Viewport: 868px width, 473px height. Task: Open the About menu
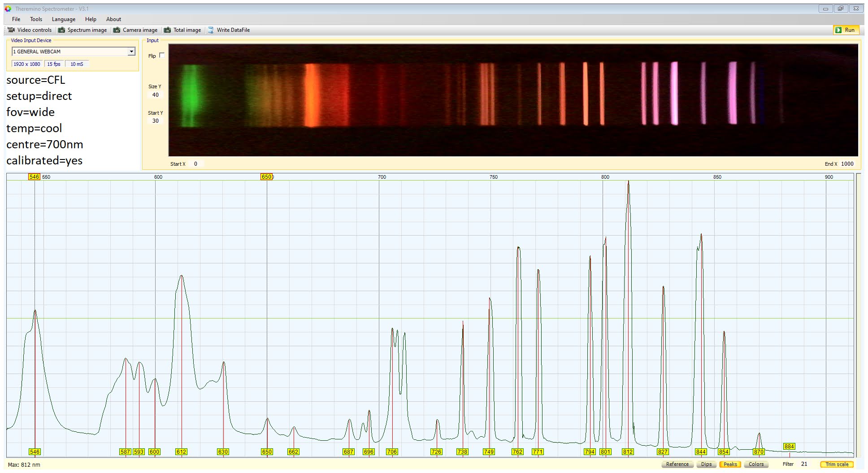click(113, 19)
